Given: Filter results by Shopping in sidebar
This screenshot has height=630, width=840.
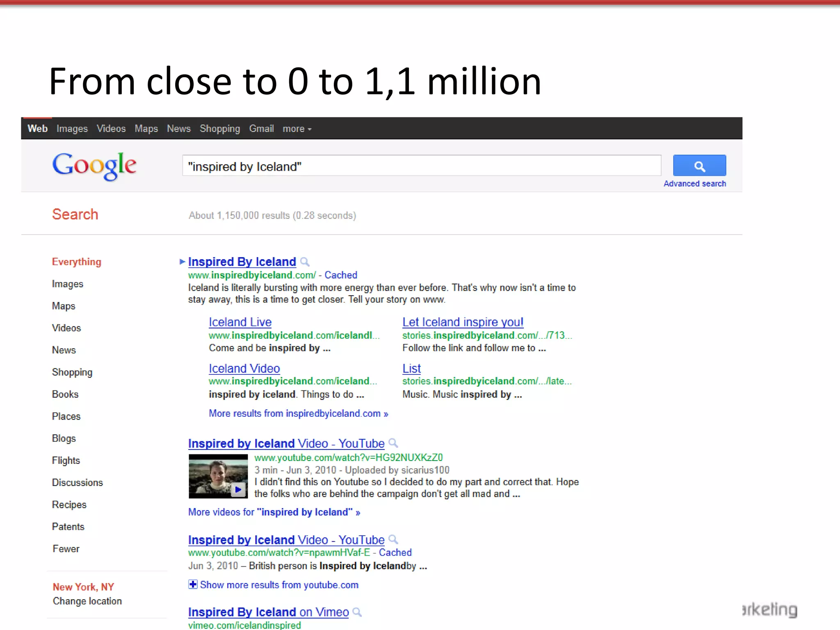Looking at the screenshot, I should pyautogui.click(x=72, y=372).
